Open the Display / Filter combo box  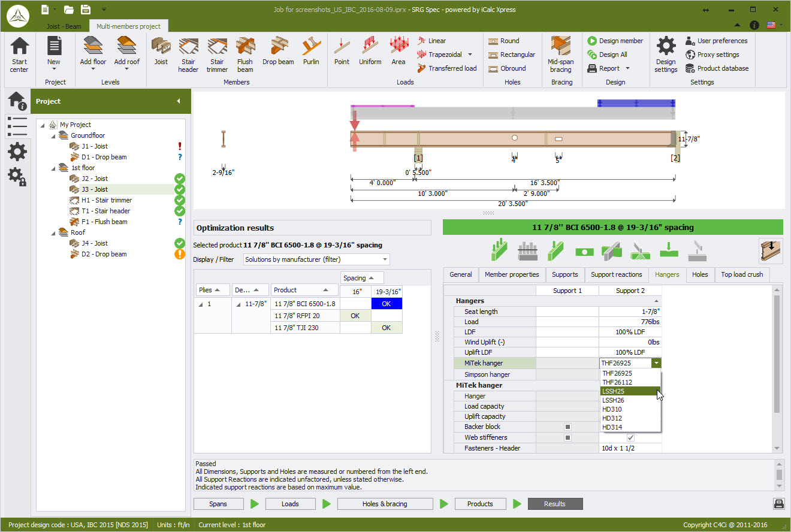(x=316, y=259)
